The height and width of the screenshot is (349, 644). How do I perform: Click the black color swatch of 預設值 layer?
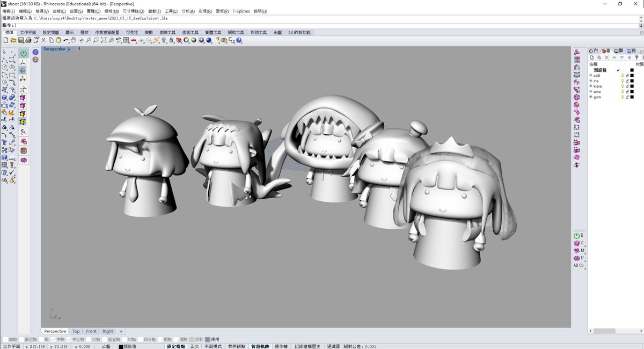pos(632,70)
